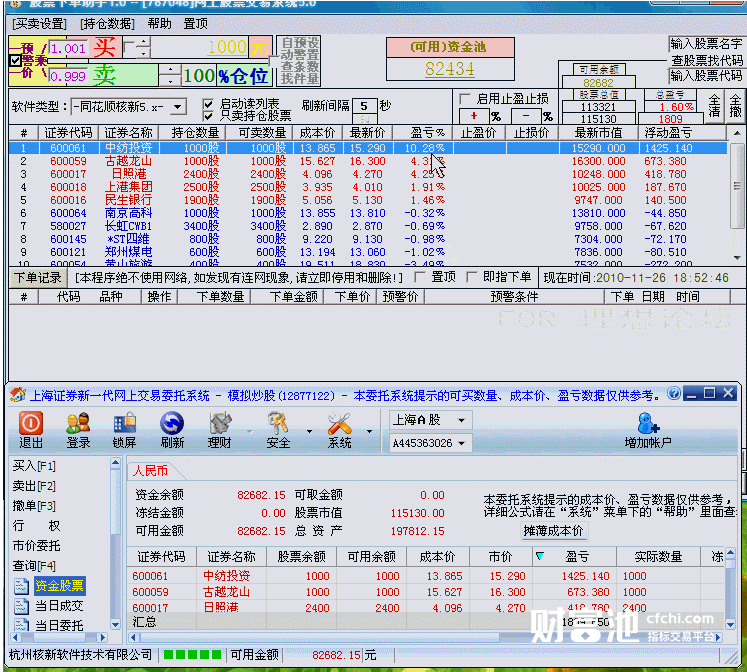Viewport: 747px width, 672px height.
Task: Increase the buy amount spinner up arrow
Action: pyautogui.click(x=144, y=42)
